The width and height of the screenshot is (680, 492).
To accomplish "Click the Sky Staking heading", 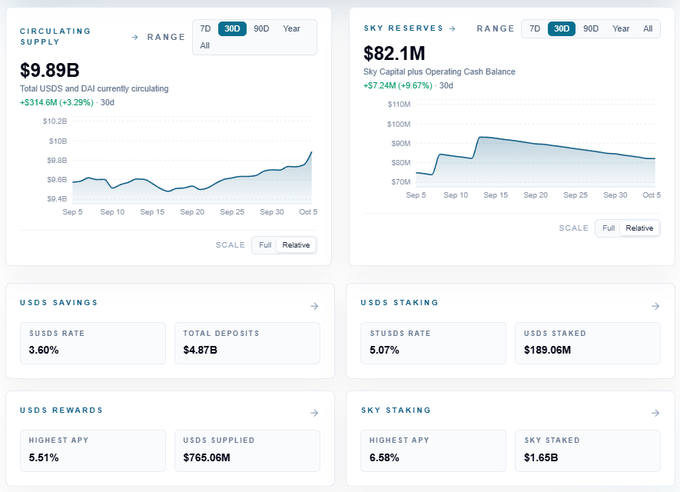I will tap(396, 410).
